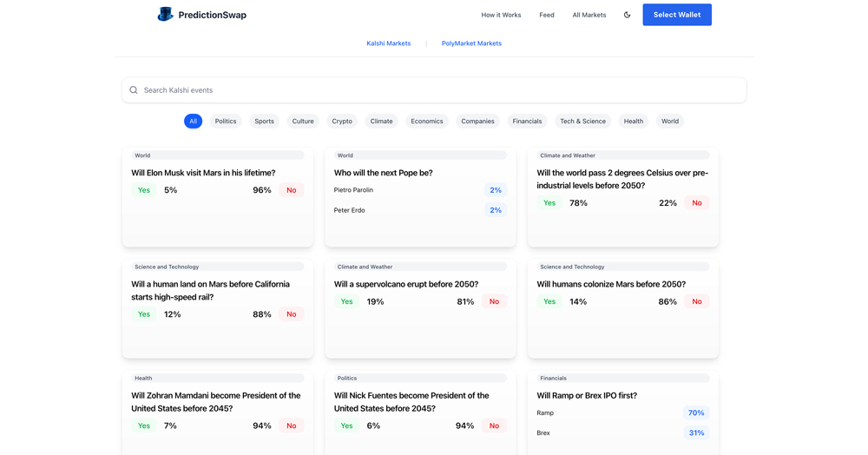Choose No on Nick Fuentes President market

(x=494, y=425)
